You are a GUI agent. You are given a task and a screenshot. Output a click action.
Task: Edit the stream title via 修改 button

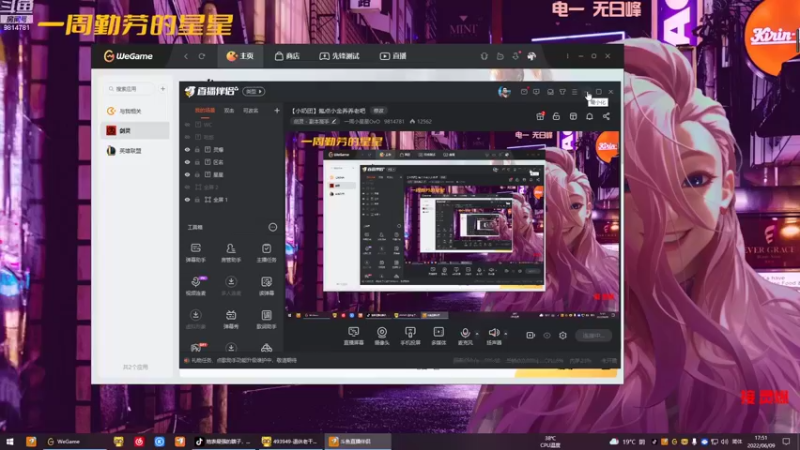coord(379,111)
